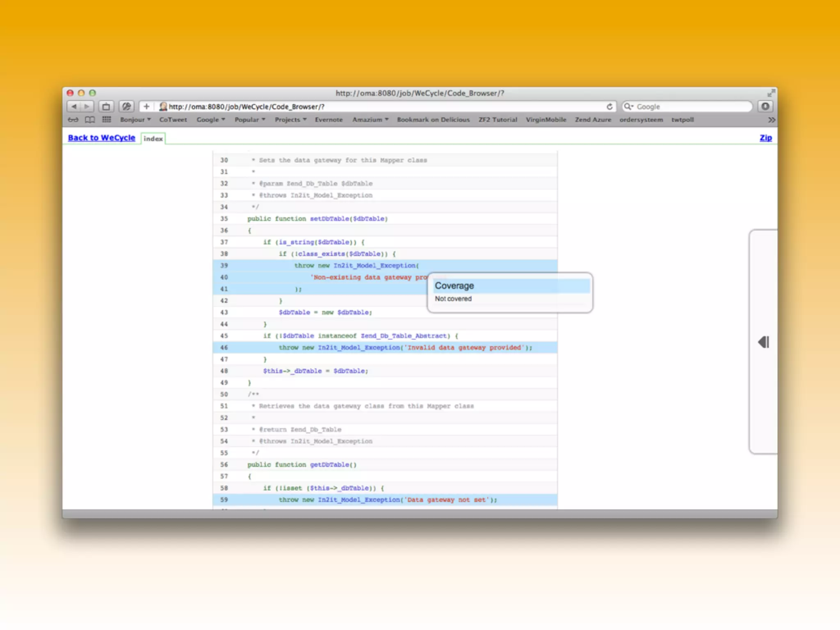Screen dimensions: 840x630
Task: Show more bookmarks via double chevron
Action: (x=772, y=120)
